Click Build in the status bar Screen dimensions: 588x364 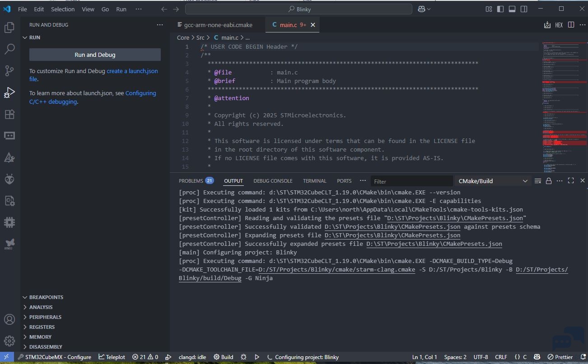pos(224,357)
